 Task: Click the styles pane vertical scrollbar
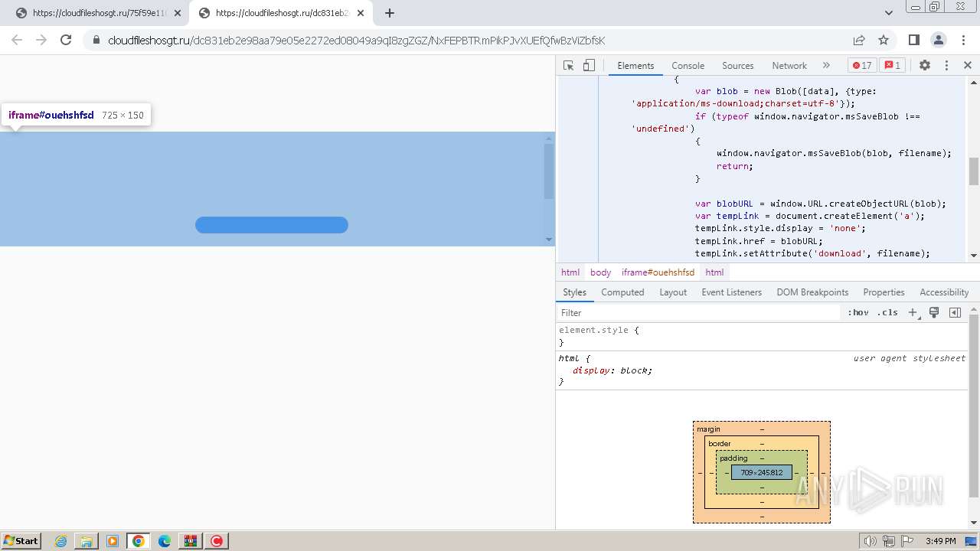(x=974, y=406)
